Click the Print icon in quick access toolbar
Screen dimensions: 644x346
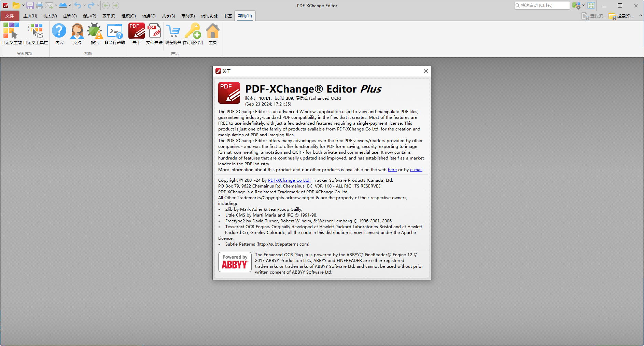coord(40,5)
